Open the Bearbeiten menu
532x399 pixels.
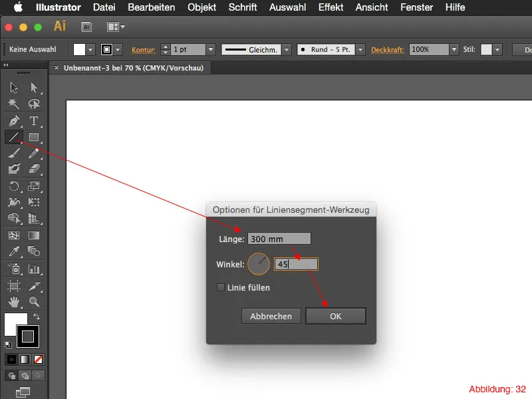(x=152, y=7)
